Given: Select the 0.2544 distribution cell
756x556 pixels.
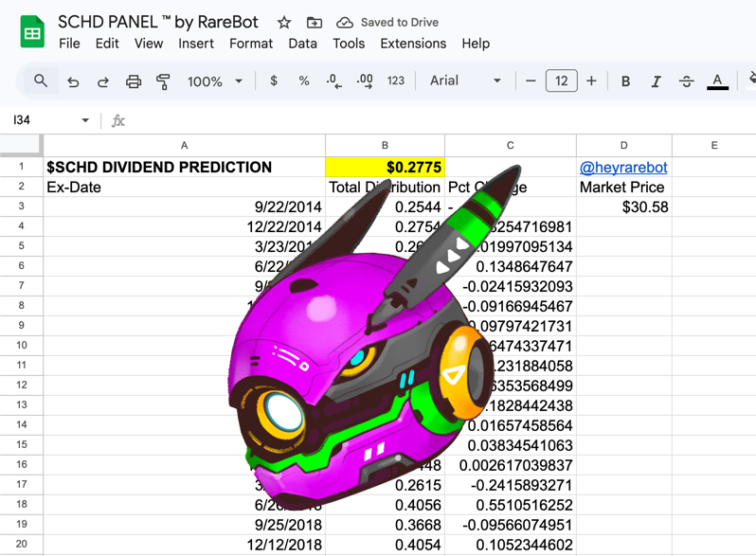Looking at the screenshot, I should [x=385, y=206].
